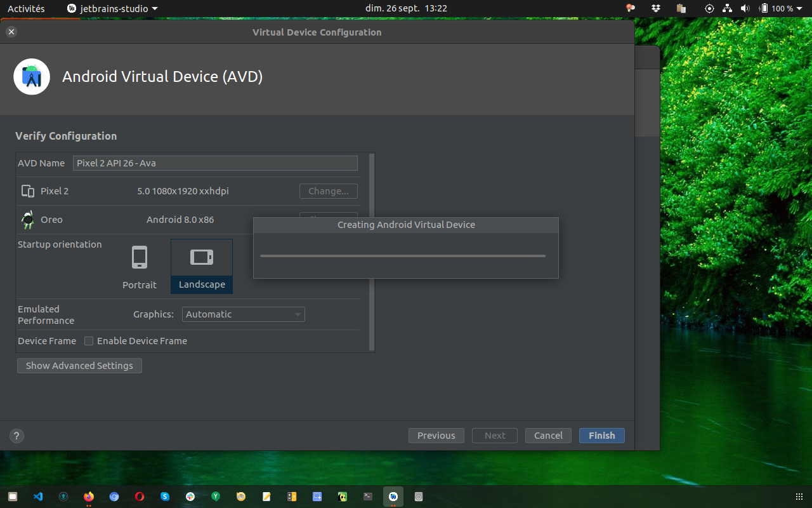The image size is (812, 508).
Task: Click the clipboard manager tray icon
Action: 681,8
